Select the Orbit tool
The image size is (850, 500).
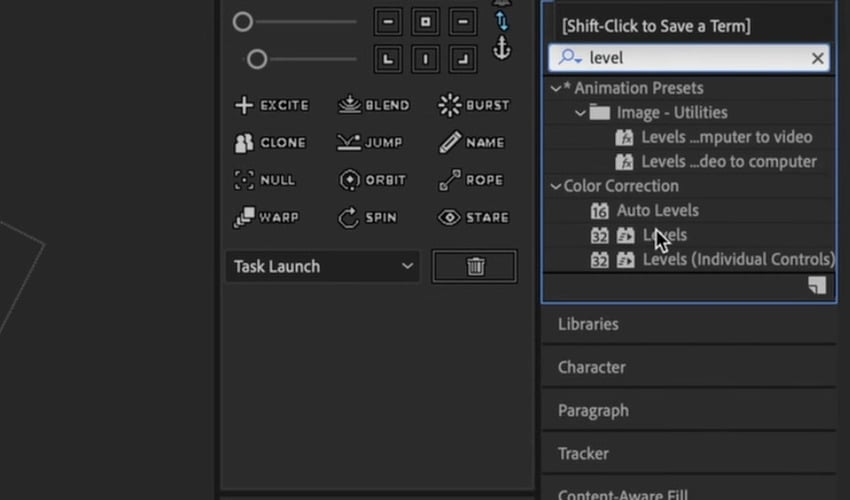pyautogui.click(x=372, y=180)
